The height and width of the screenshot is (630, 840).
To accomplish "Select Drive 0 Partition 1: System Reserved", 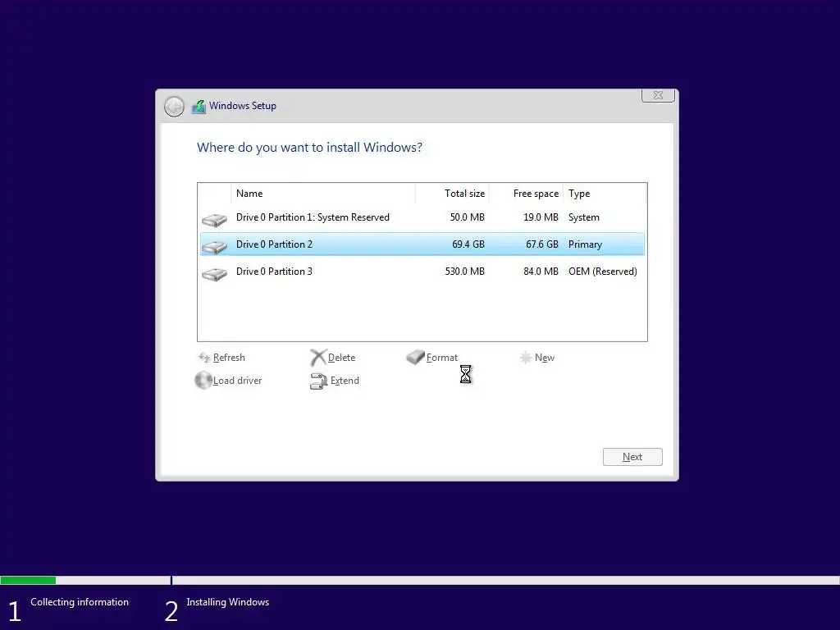I will tap(422, 217).
